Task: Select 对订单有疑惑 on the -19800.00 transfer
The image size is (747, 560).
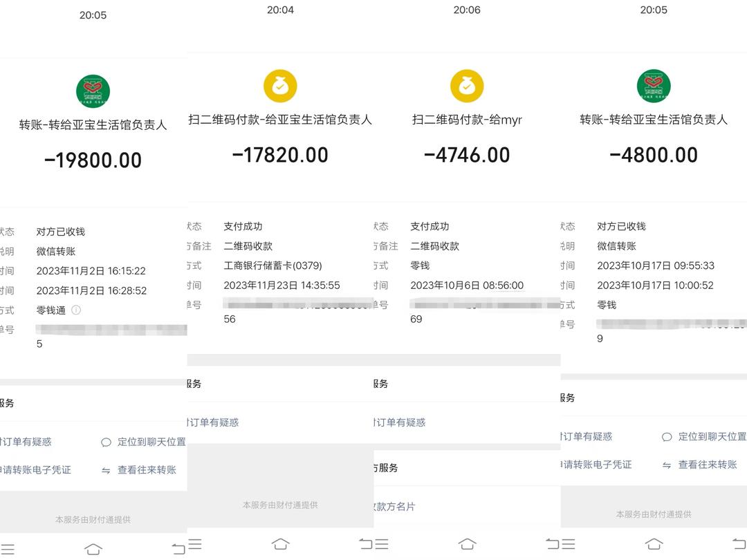Action: click(x=26, y=442)
